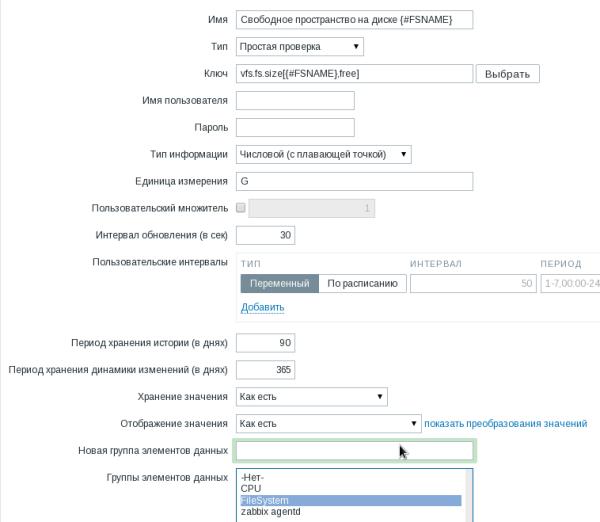This screenshot has width=600, height=522.
Task: Expand the Тип информации dropdown
Action: (x=324, y=154)
